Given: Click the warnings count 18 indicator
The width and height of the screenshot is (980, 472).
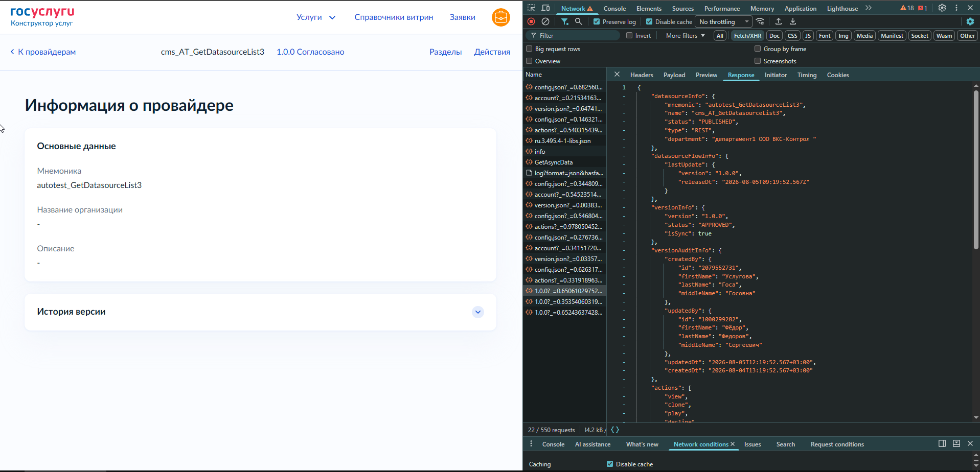Looking at the screenshot, I should (x=907, y=8).
